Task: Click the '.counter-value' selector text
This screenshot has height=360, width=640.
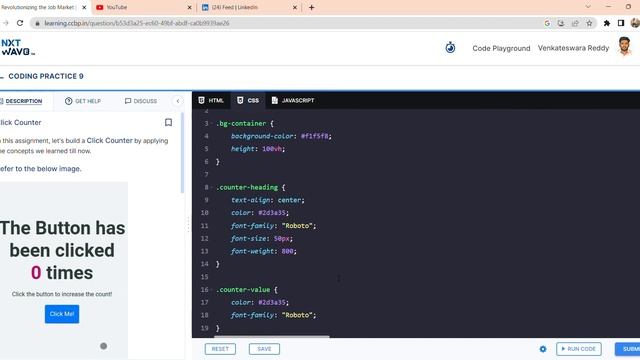Action: click(243, 290)
